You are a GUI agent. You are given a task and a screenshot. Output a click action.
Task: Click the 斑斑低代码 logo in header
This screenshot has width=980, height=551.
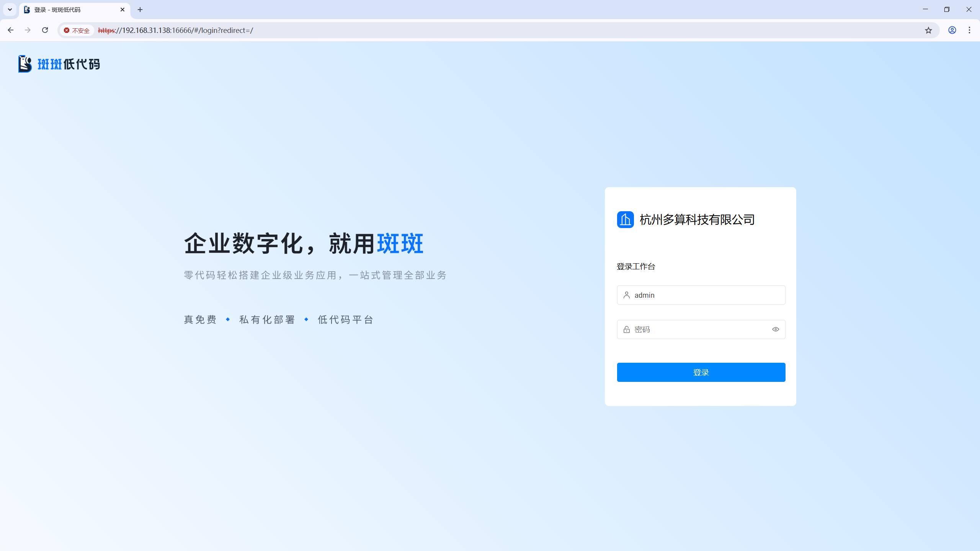coord(59,64)
